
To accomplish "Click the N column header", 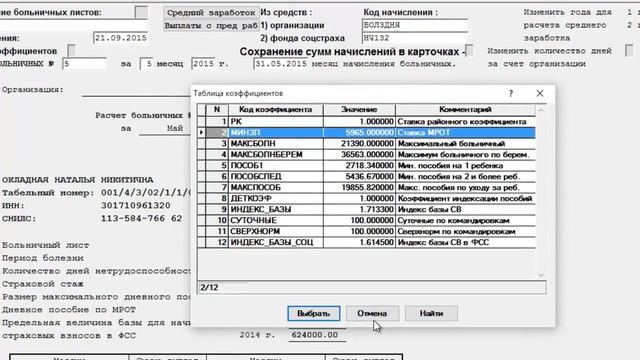I will pyautogui.click(x=217, y=109).
